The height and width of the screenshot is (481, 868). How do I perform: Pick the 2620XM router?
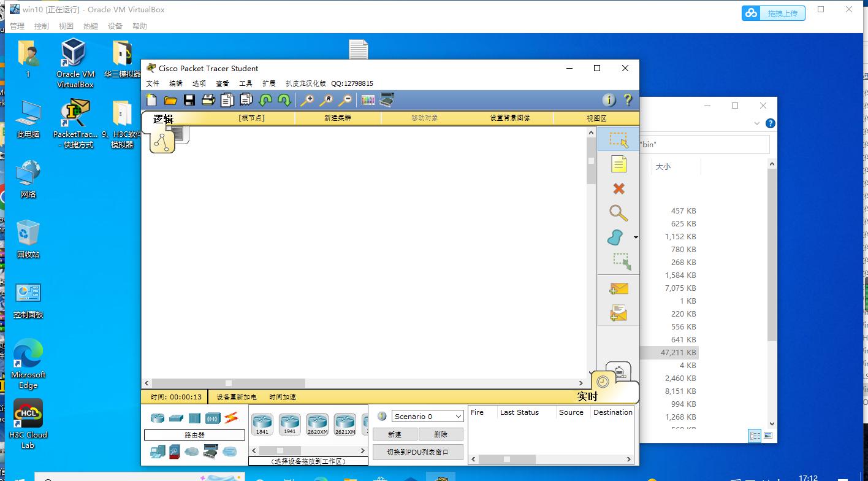[x=318, y=424]
